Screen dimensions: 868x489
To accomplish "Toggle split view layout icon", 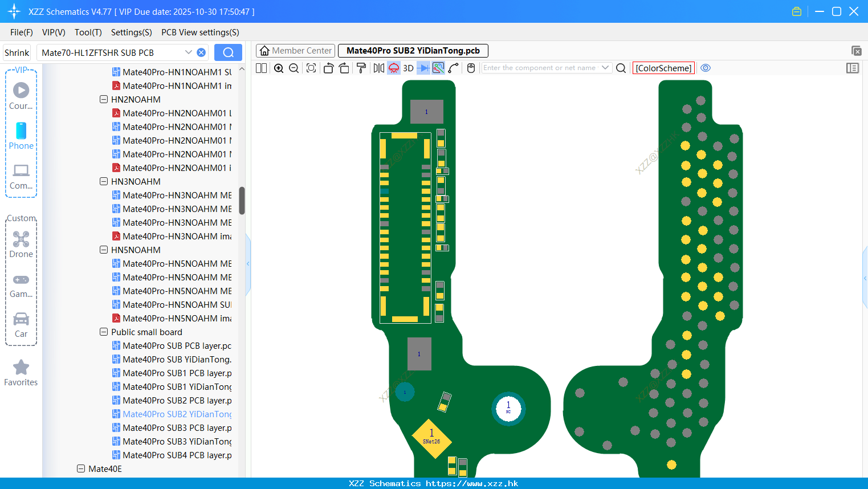I will 262,68.
